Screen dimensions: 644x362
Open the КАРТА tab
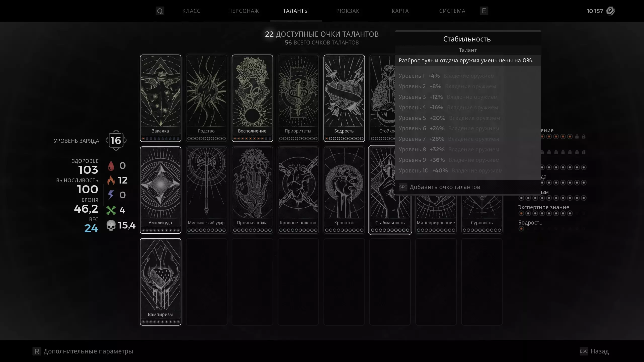click(x=400, y=11)
